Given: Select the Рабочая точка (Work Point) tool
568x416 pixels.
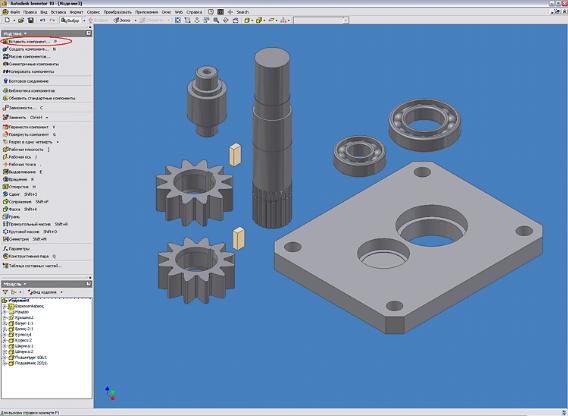Looking at the screenshot, I should pos(20,165).
